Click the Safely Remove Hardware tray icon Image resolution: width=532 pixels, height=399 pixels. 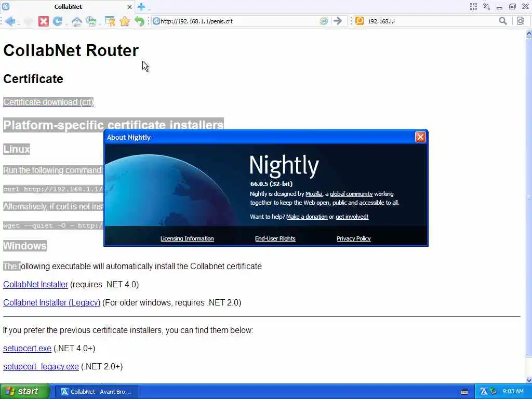pyautogui.click(x=494, y=392)
